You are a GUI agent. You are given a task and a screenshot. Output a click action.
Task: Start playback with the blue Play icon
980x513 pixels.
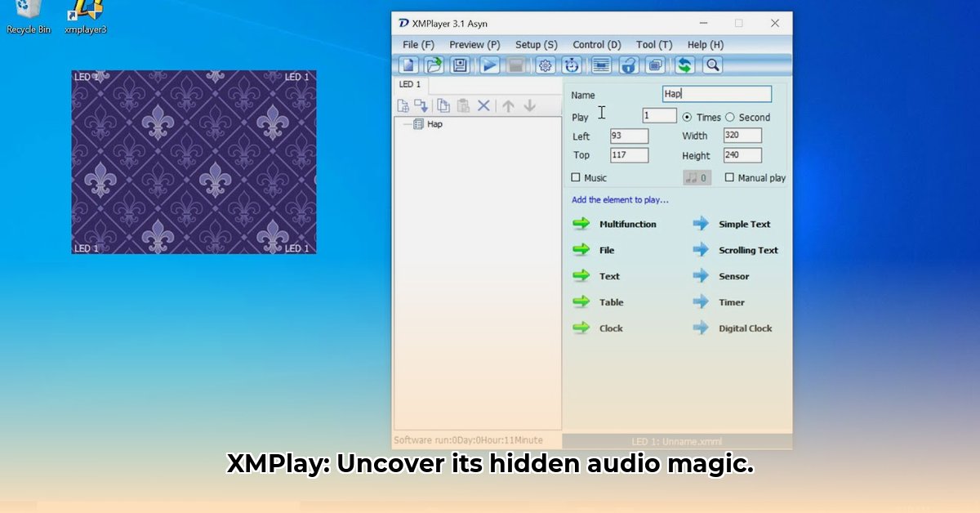click(x=490, y=65)
